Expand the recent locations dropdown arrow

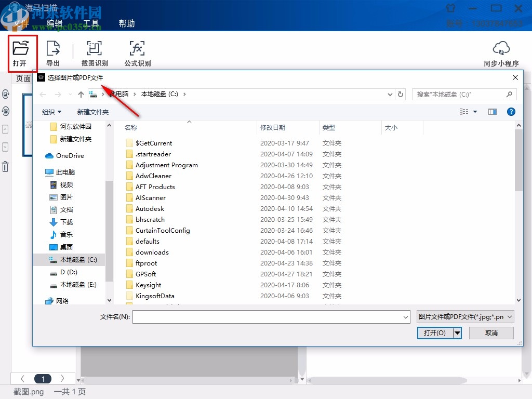[x=70, y=95]
